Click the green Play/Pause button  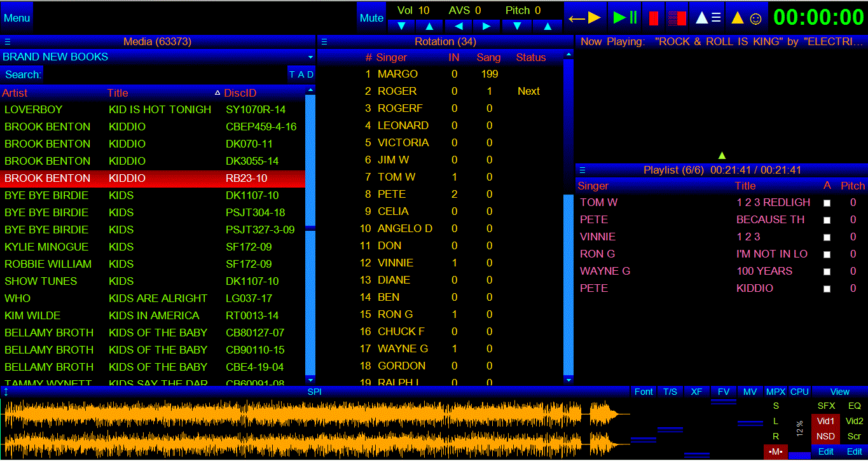(624, 18)
